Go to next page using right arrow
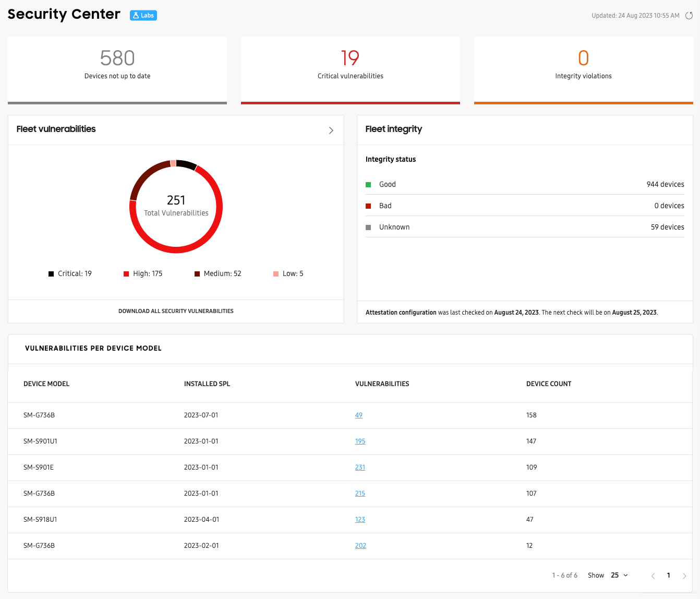 click(684, 576)
